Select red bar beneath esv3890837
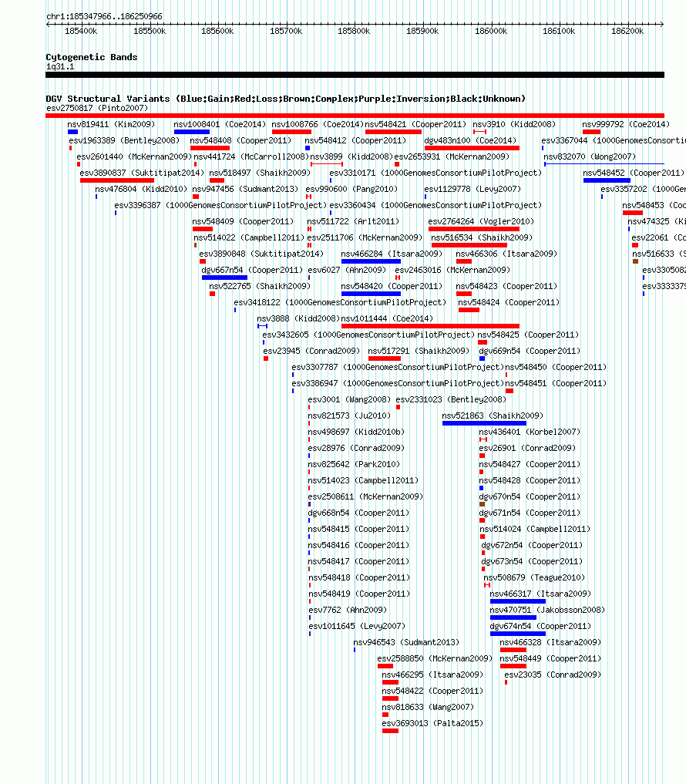 117,180
